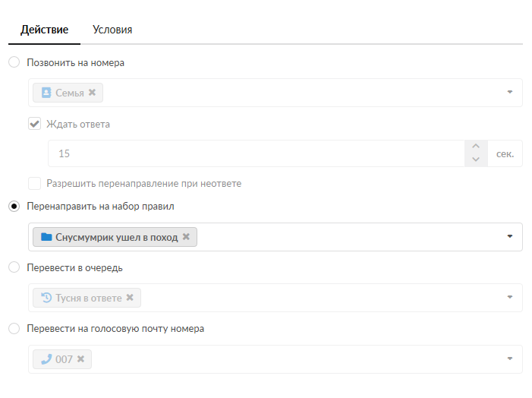Toggle the Ждать ответа checkbox
Image resolution: width=532 pixels, height=398 pixels.
pos(34,124)
